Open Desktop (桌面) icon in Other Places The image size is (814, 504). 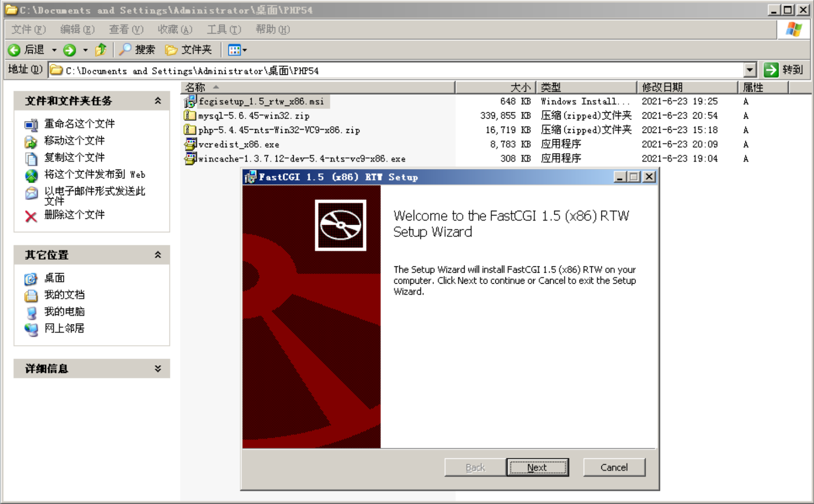click(x=31, y=278)
